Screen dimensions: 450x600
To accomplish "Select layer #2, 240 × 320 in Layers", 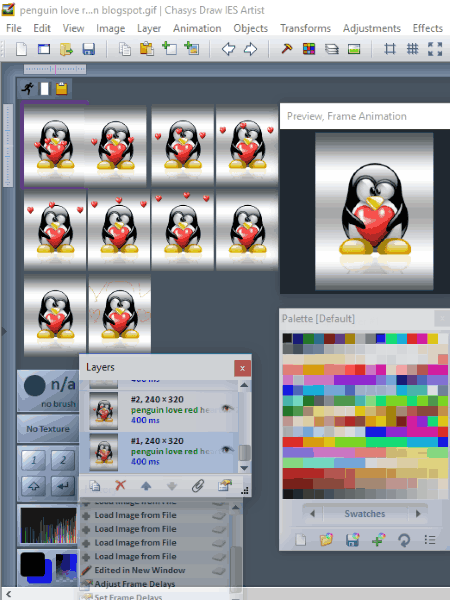I will (160, 410).
